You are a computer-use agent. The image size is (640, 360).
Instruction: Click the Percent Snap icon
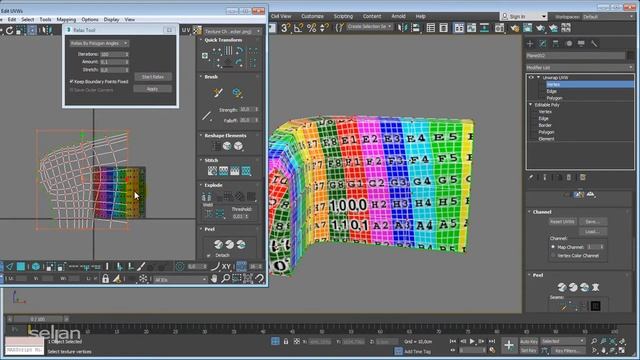[x=312, y=28]
